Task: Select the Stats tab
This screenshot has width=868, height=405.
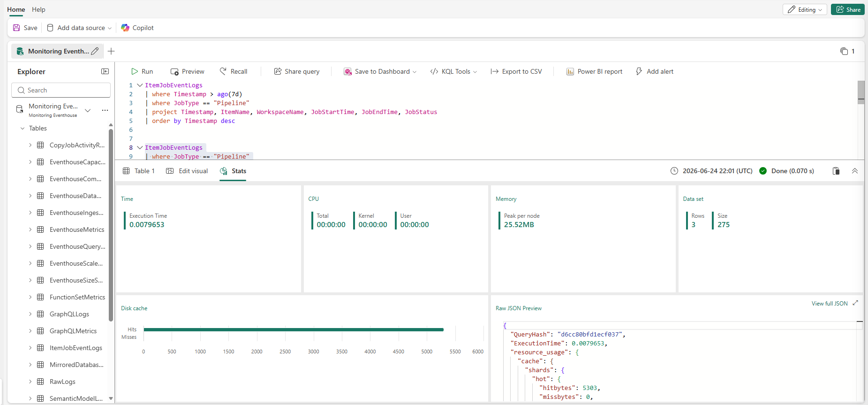Action: (x=233, y=171)
